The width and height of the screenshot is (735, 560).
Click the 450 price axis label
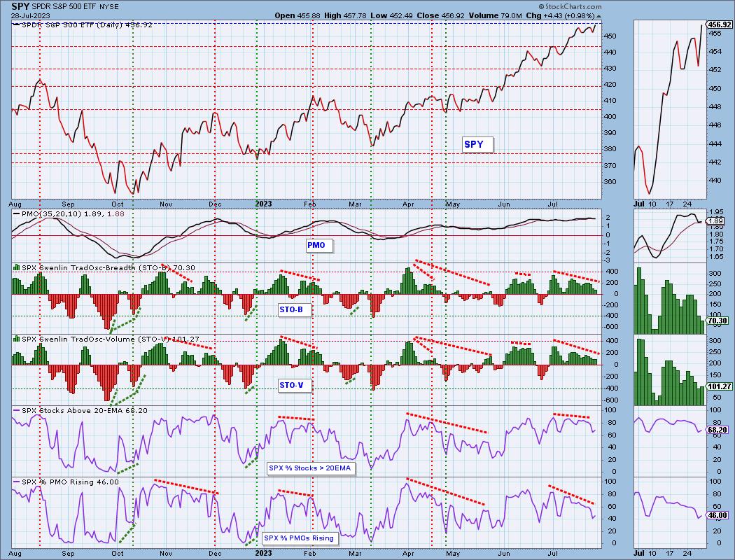(610, 36)
